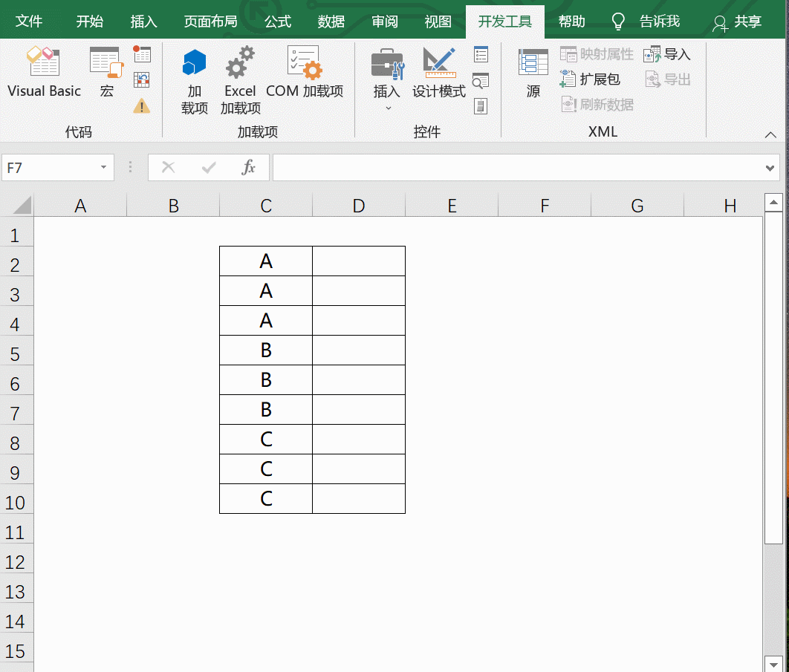Open the XML Source (源) pane
789x672 pixels.
(x=533, y=72)
